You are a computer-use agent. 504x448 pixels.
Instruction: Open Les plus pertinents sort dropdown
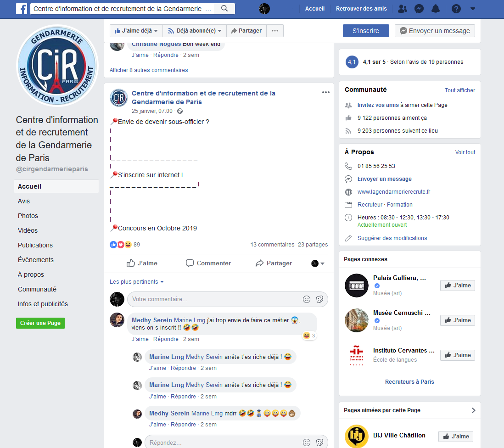pos(137,282)
